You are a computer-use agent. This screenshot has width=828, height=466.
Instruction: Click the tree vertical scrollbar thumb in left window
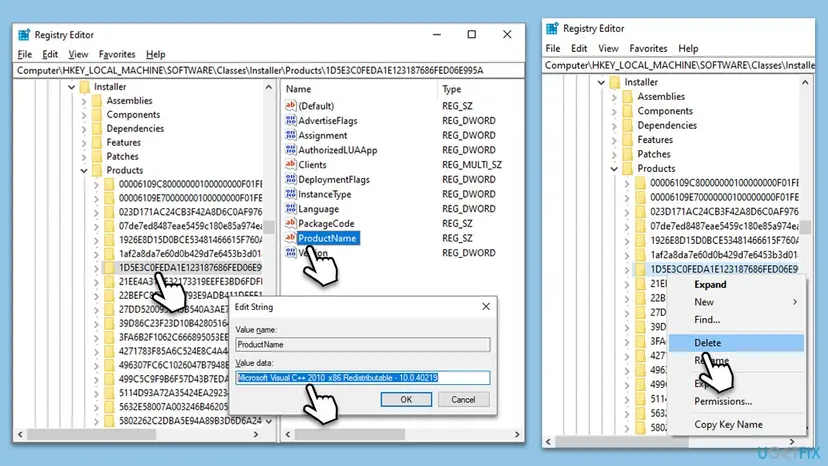coord(269,227)
